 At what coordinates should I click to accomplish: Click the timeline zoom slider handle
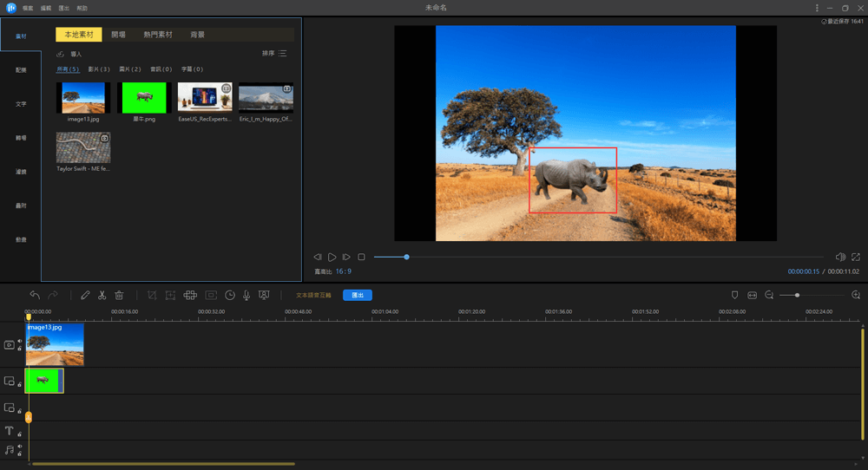tap(797, 295)
